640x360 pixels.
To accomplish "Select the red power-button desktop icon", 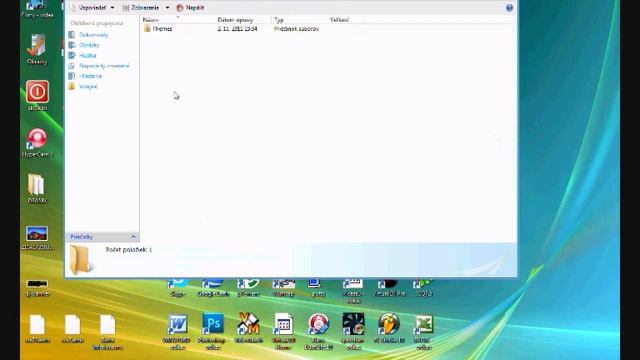I will (37, 96).
